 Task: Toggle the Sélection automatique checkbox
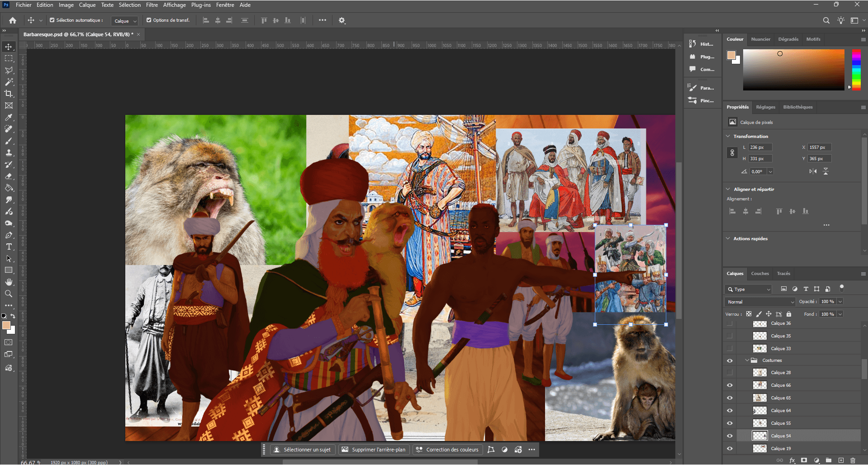coord(52,20)
